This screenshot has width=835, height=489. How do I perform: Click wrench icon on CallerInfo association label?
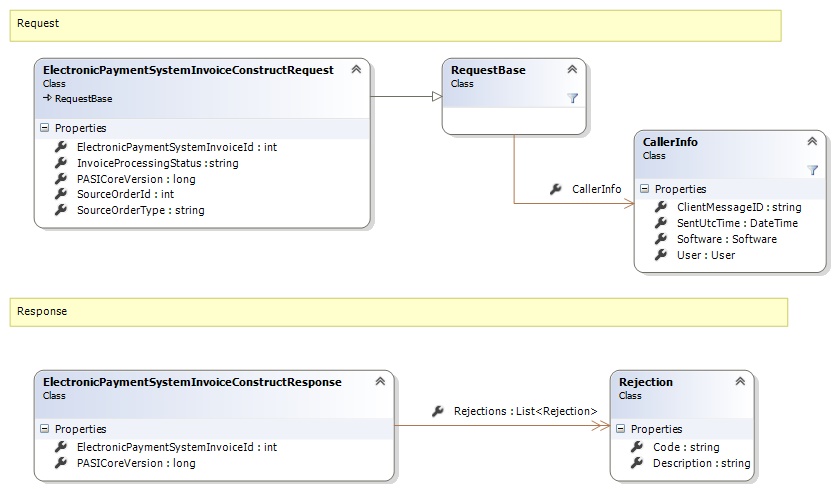[556, 189]
